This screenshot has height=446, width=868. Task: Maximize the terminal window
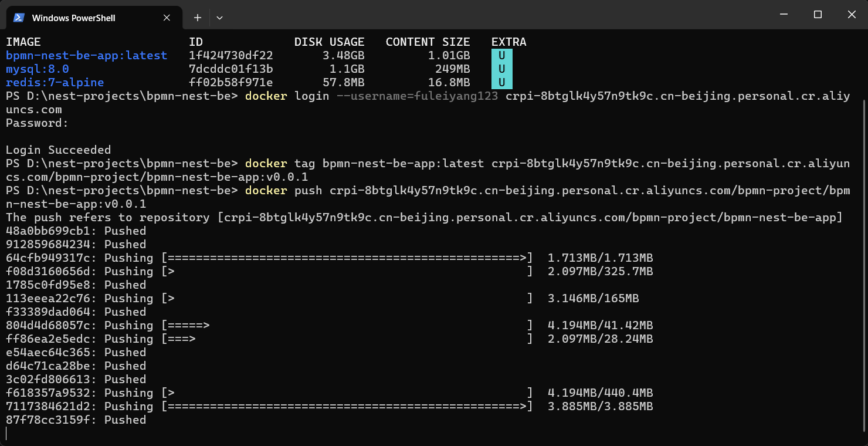(x=818, y=14)
